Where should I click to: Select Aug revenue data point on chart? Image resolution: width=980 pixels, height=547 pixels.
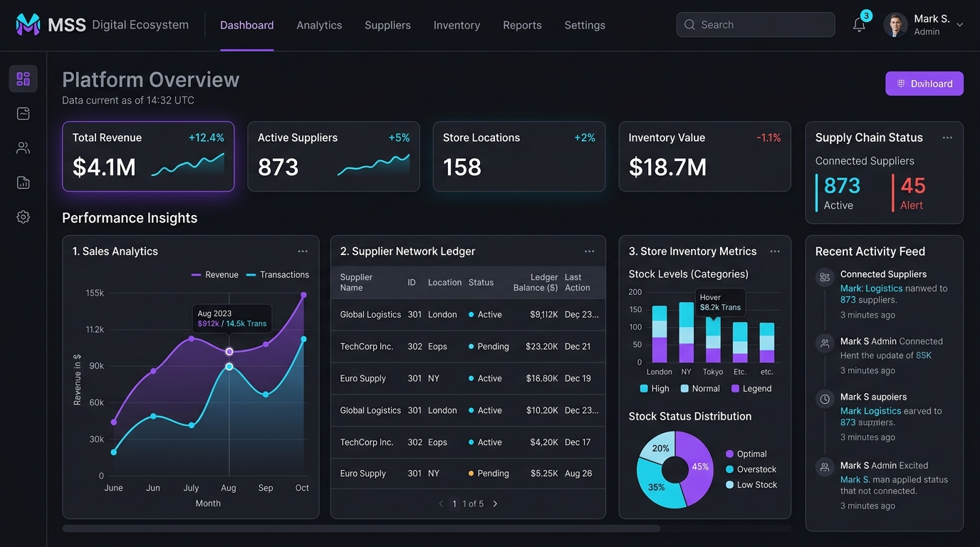229,352
